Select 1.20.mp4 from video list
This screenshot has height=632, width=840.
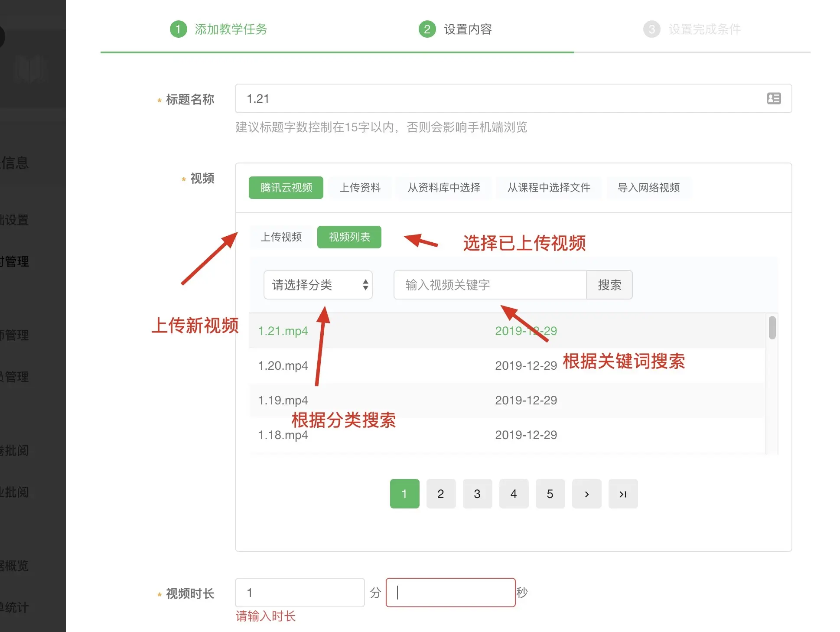point(283,365)
